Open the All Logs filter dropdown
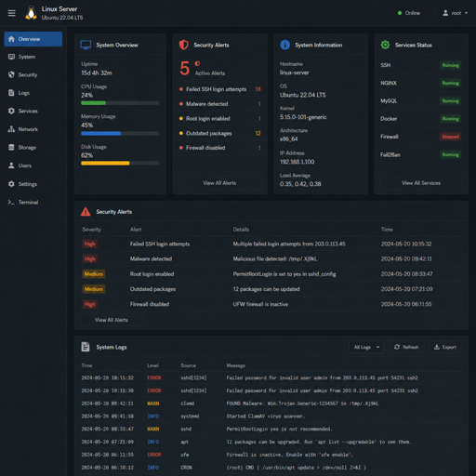This screenshot has width=476, height=476. tap(366, 347)
